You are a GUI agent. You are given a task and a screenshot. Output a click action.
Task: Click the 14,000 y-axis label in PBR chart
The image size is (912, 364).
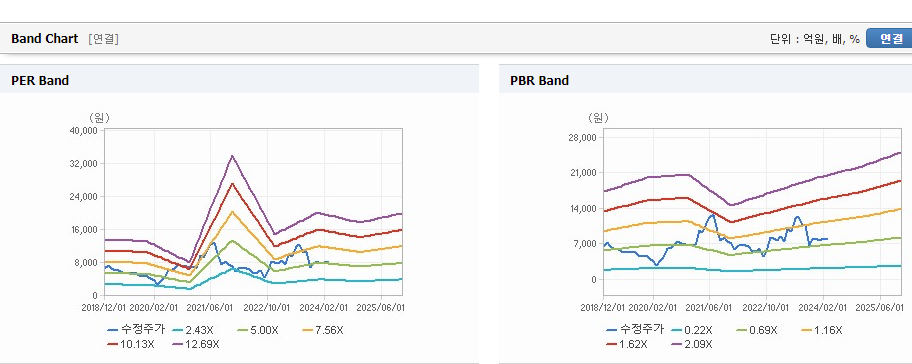582,209
